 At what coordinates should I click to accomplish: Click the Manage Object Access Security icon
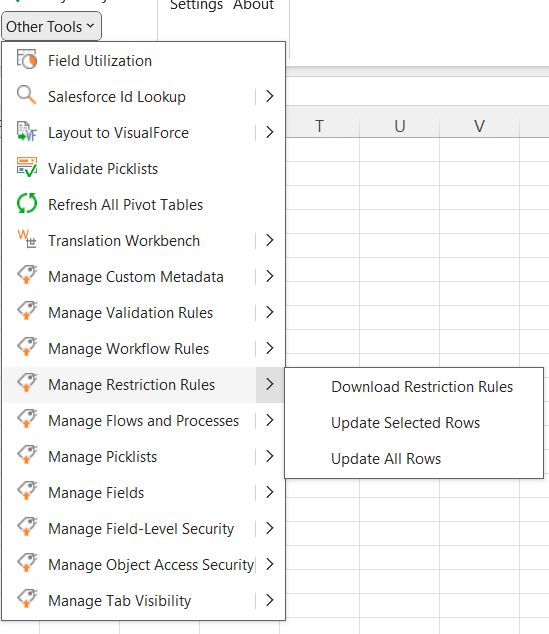pos(27,564)
